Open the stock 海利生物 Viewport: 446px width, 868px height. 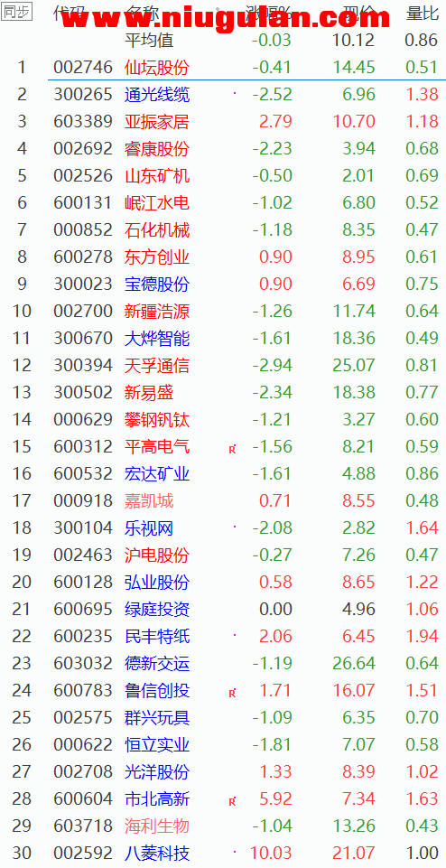point(157,826)
